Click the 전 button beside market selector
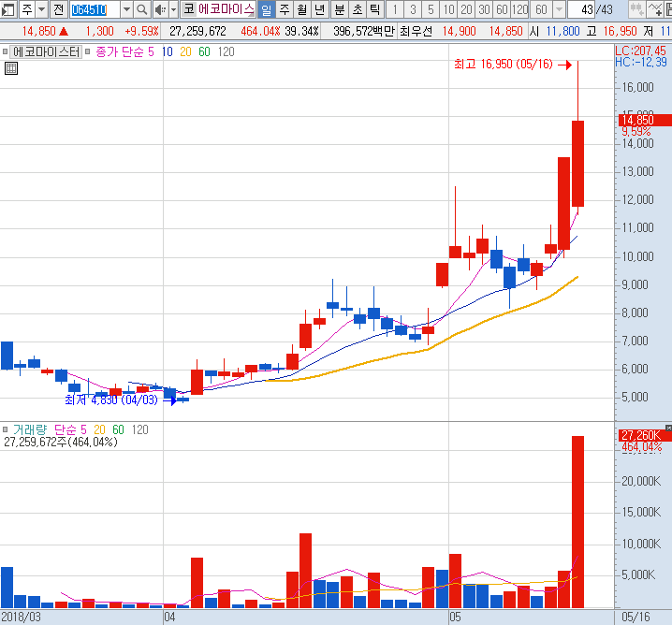The width and height of the screenshot is (672, 625). 59,9
